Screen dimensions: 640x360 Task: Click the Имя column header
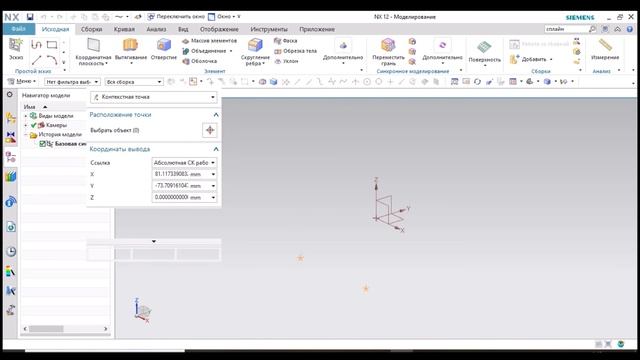(x=29, y=107)
